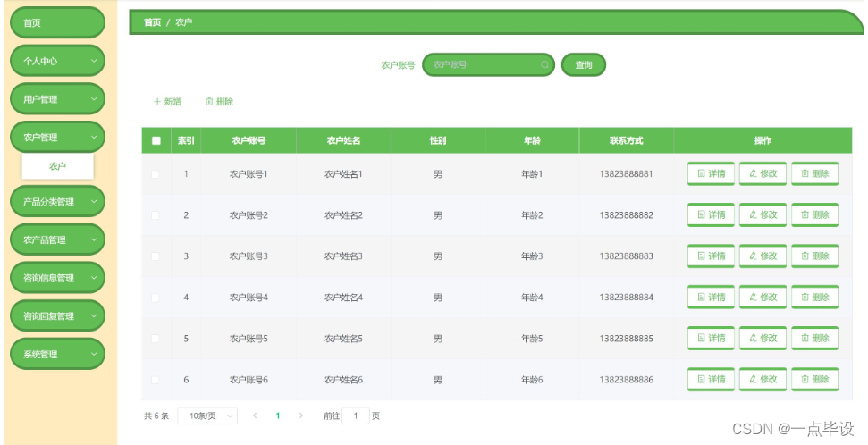The height and width of the screenshot is (445, 868).
Task: Click the 农户账号 column header
Action: click(x=249, y=140)
